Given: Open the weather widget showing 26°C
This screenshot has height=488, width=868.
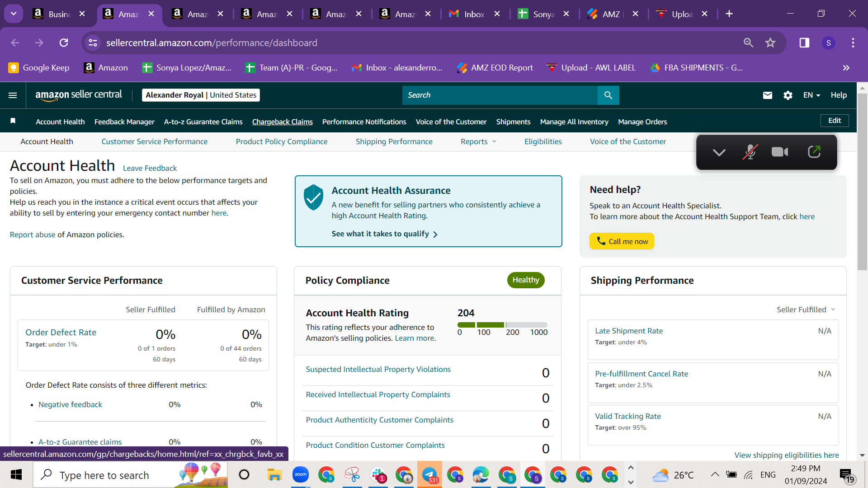Looking at the screenshot, I should click(673, 475).
